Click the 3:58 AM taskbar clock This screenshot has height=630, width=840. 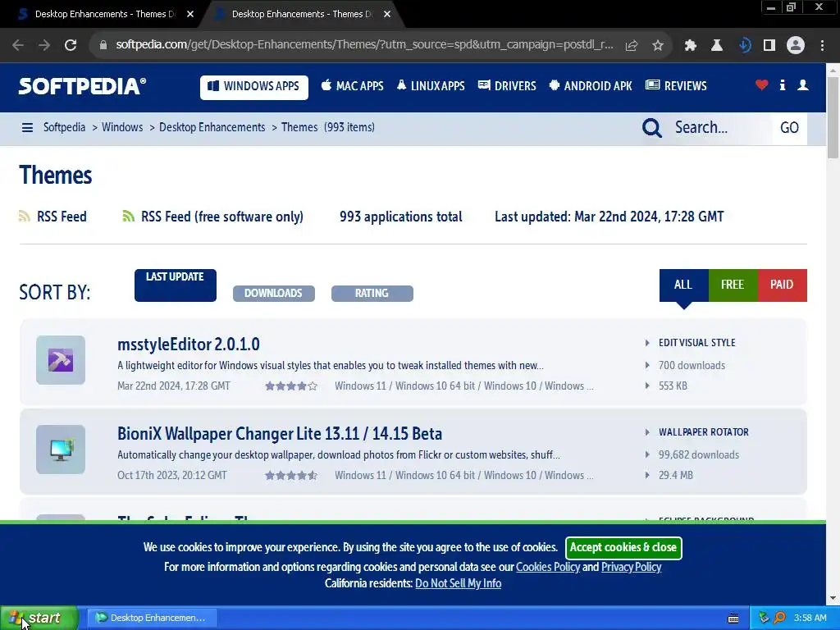(x=810, y=619)
